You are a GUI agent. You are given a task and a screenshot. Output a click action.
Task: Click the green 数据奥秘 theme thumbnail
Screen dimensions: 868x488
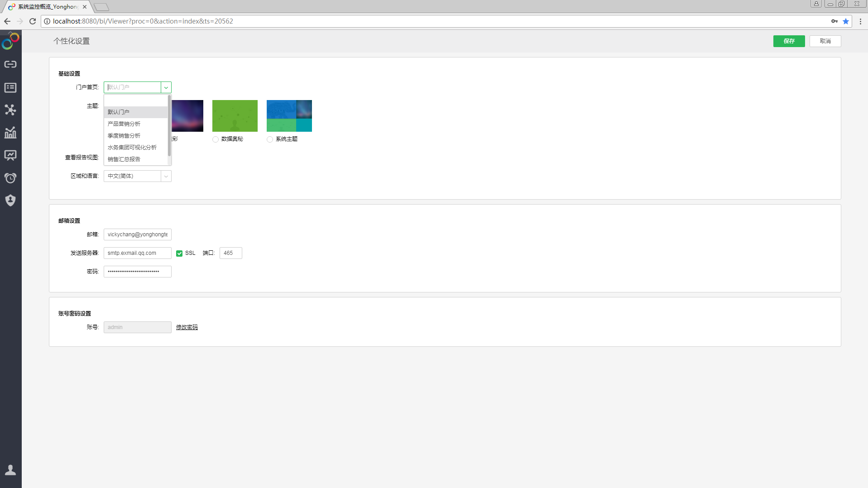pos(235,116)
